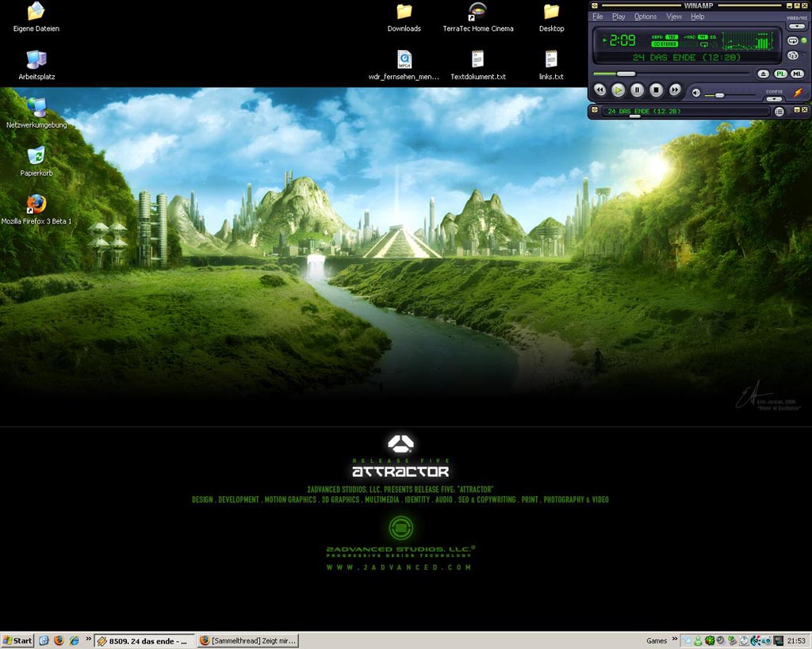Open Winamp Play menu
Image resolution: width=812 pixels, height=649 pixels.
[619, 17]
